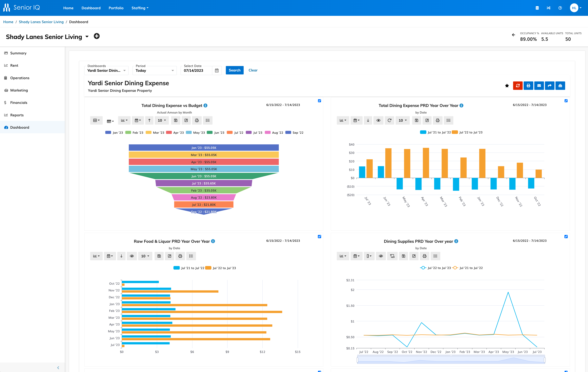Toggle eye visibility on Raw Food chart toolbar
The image size is (588, 372).
coord(132,256)
